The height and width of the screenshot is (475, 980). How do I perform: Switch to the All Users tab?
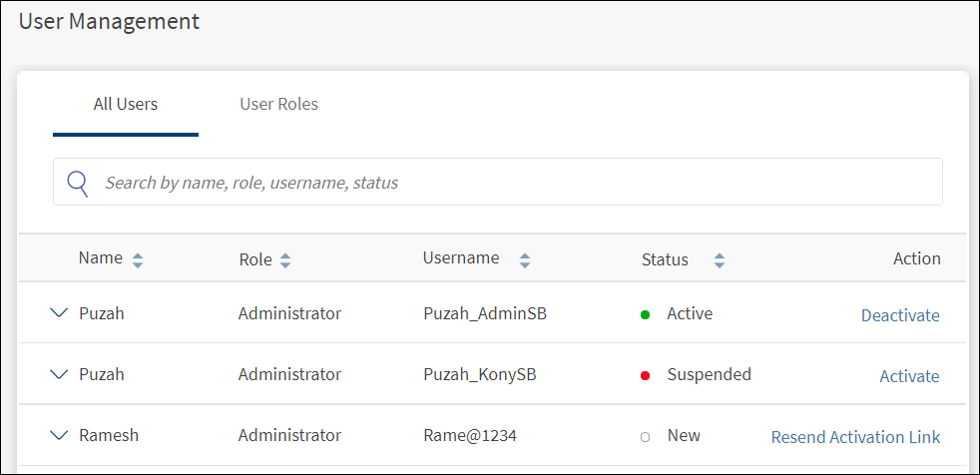point(126,104)
